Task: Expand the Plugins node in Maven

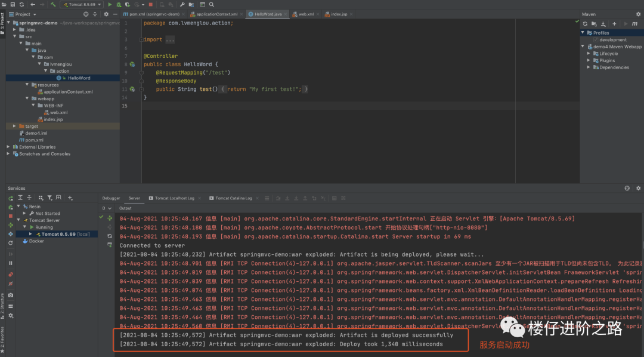Action: [589, 60]
